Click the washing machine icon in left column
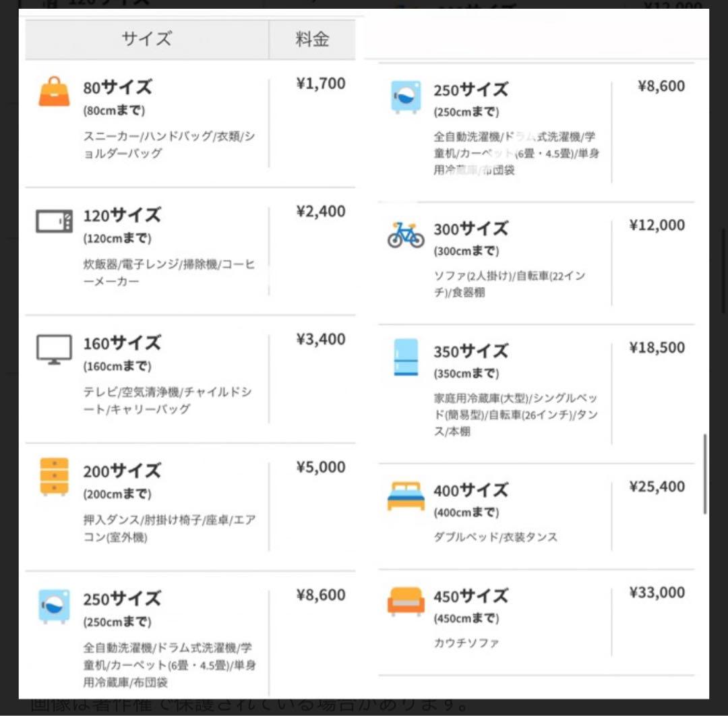 coord(54,605)
